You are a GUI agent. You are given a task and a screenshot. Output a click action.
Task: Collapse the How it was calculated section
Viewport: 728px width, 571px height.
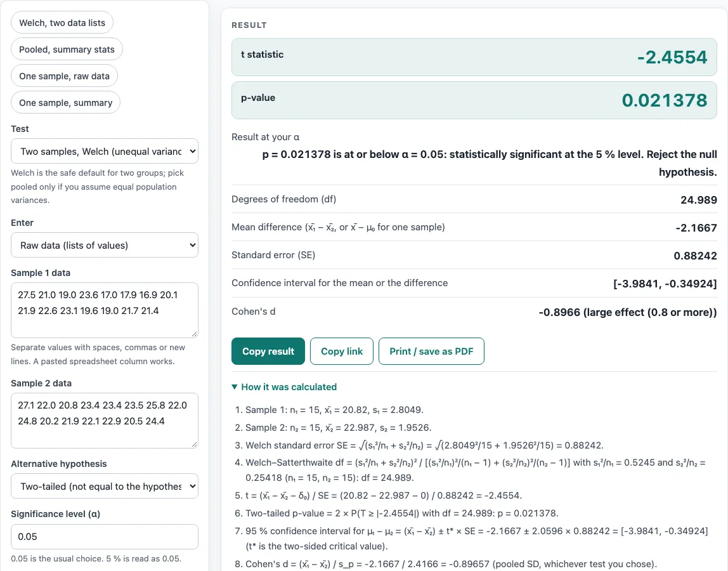coord(284,386)
